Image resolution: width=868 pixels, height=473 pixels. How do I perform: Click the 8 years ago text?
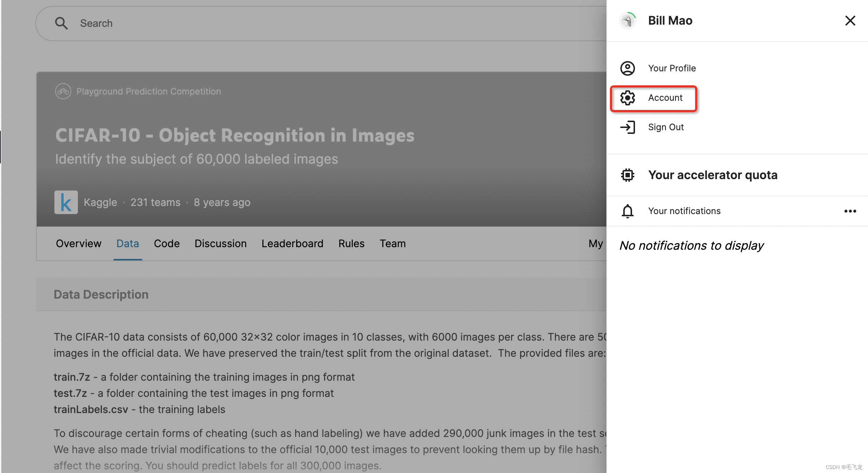(222, 202)
